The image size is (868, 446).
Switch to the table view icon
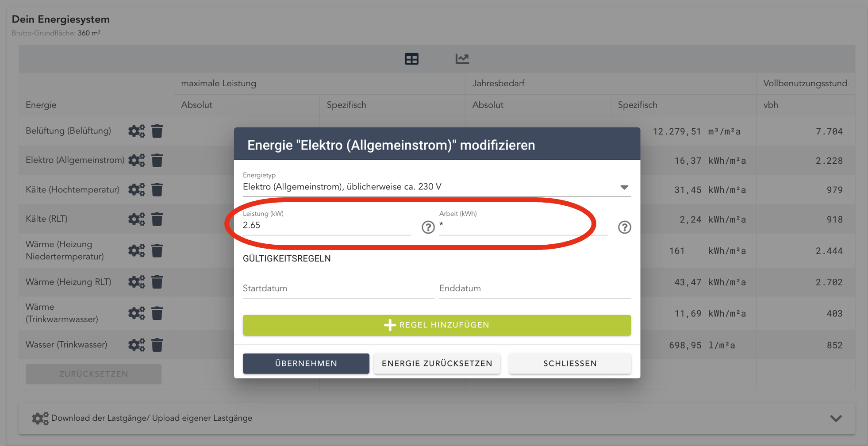[411, 59]
